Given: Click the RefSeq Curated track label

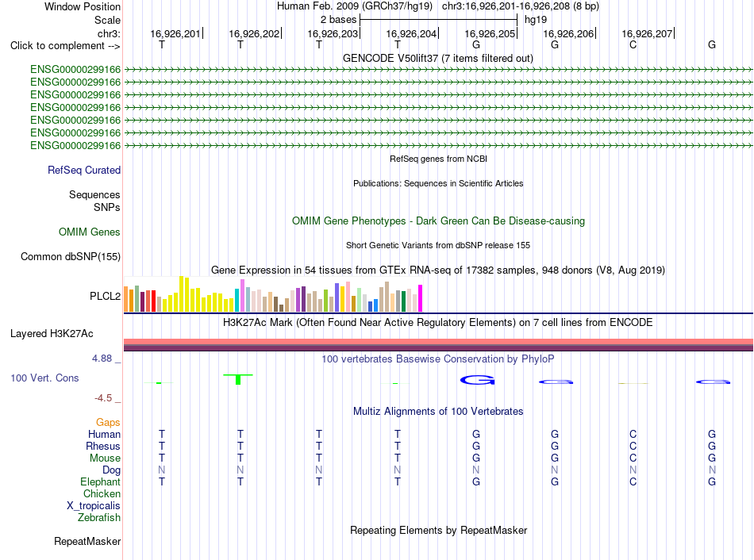Looking at the screenshot, I should click(x=83, y=171).
